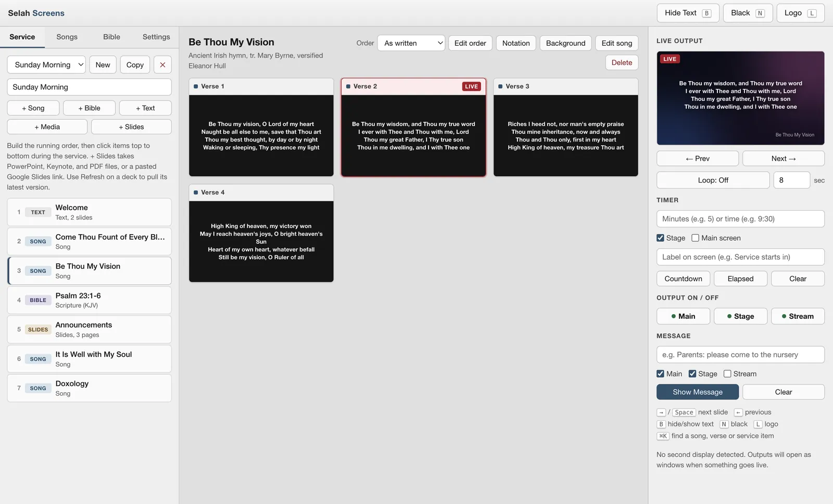Select the Verse 1 slide thumbnail

tap(261, 127)
